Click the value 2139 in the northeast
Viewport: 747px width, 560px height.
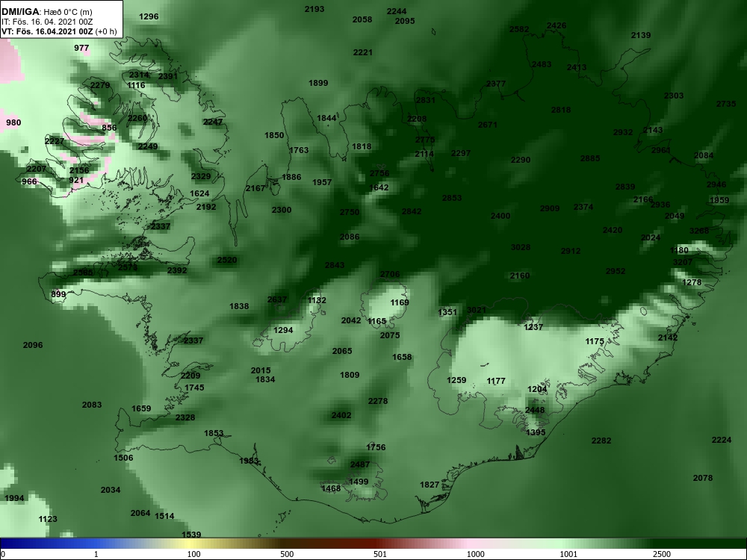coord(641,35)
